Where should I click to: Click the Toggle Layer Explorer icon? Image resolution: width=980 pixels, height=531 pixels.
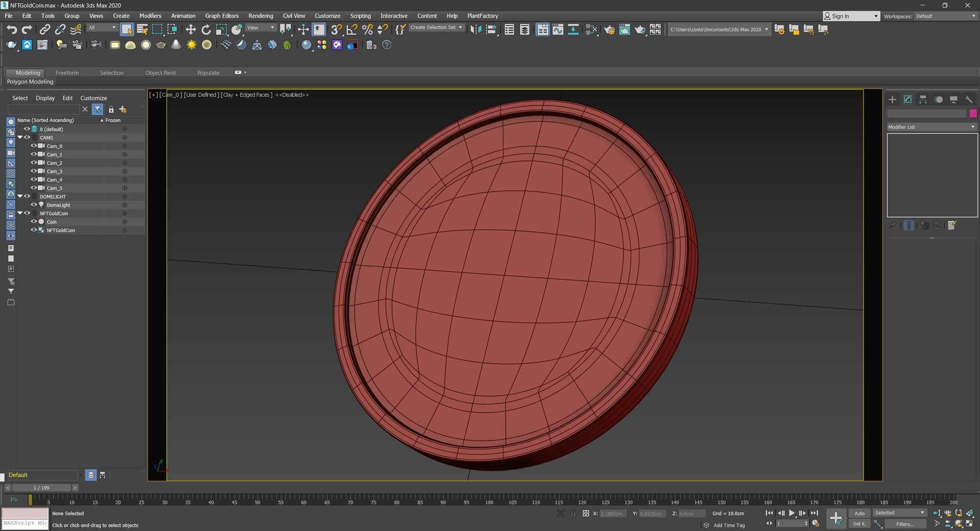525,30
